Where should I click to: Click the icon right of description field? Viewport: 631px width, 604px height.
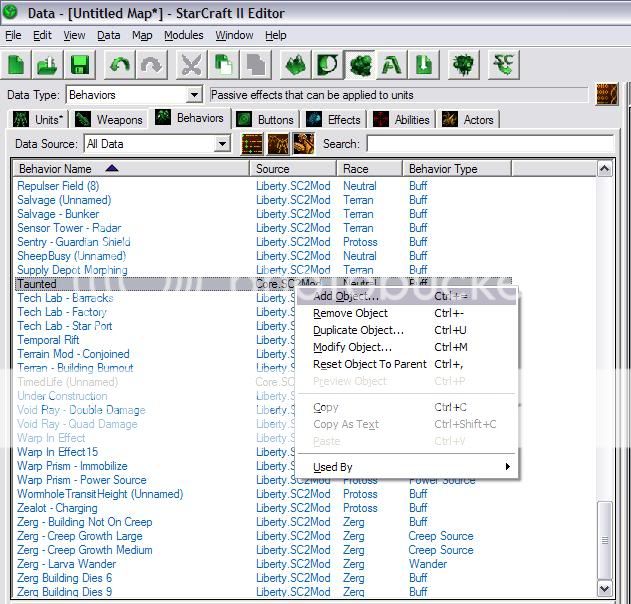point(606,95)
